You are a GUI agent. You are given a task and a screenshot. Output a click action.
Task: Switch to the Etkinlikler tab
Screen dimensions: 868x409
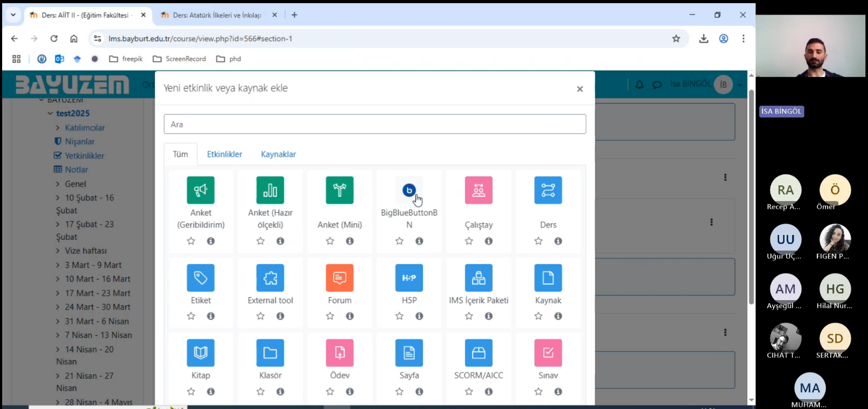tap(224, 154)
